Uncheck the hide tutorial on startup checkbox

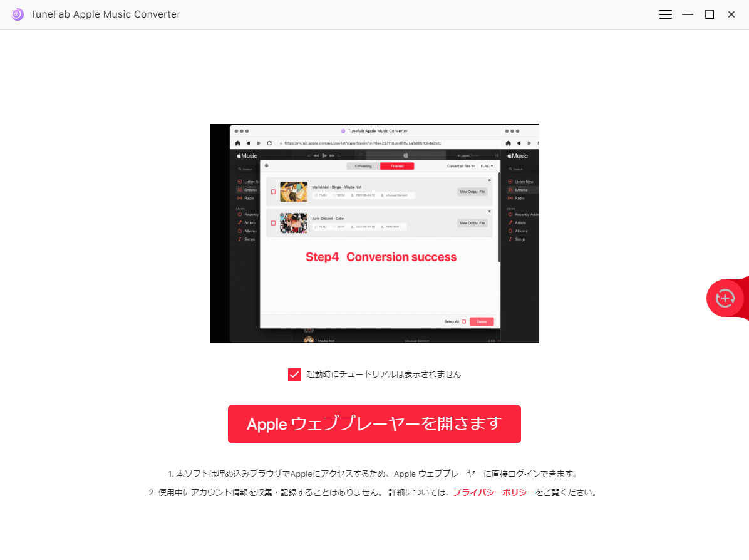[x=294, y=375]
